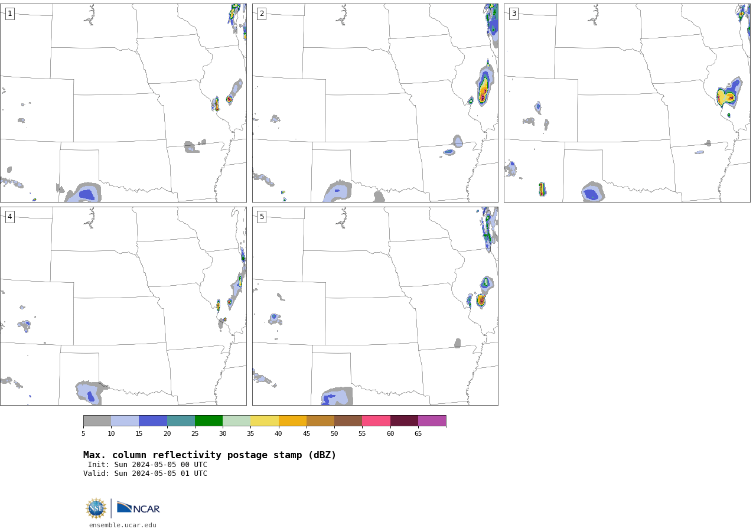Click the member label '4' box
Image resolution: width=756 pixels, height=532 pixels.
9,217
